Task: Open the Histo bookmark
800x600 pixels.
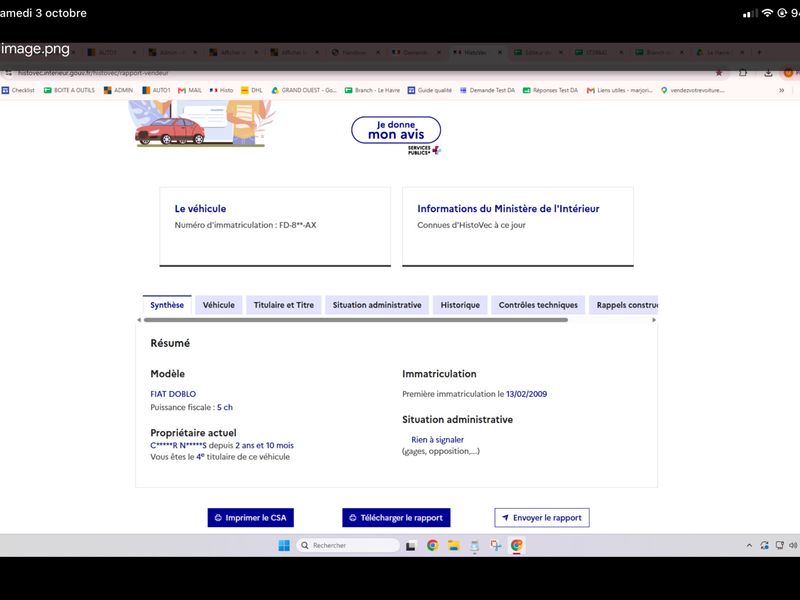Action: pyautogui.click(x=221, y=90)
